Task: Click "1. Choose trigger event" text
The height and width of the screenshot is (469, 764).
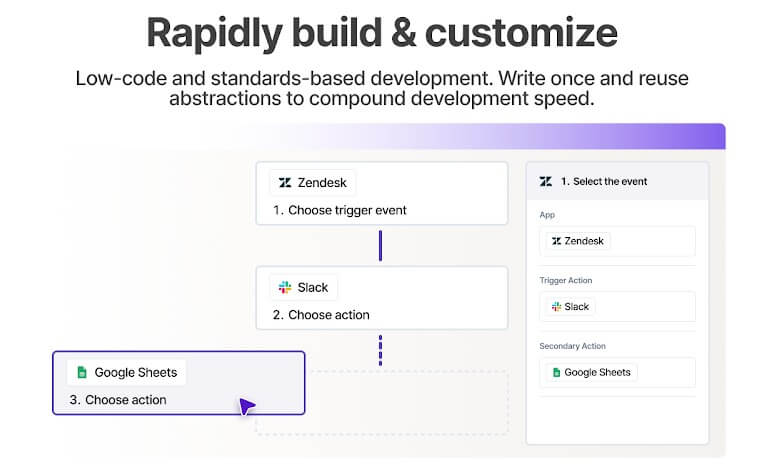Action: click(x=340, y=210)
